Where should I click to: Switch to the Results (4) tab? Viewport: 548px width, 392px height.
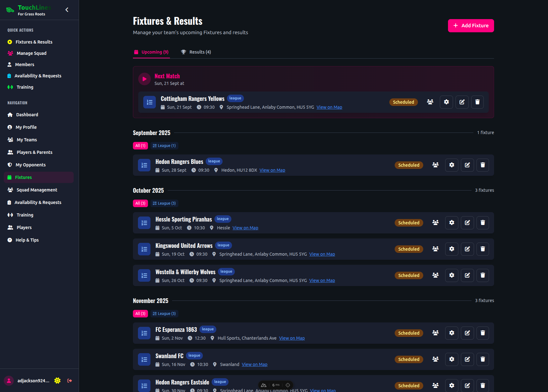click(x=196, y=52)
